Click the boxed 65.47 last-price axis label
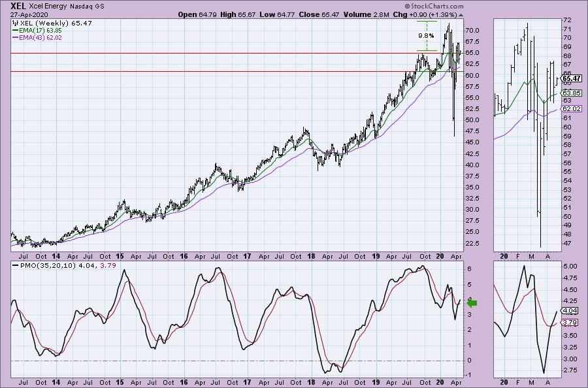588x388 pixels. (x=572, y=78)
